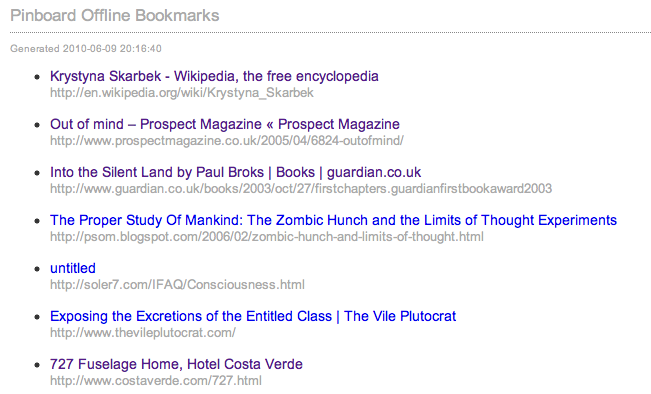
Task: Click the prospectmagazine.co.uk URL text
Action: (227, 141)
